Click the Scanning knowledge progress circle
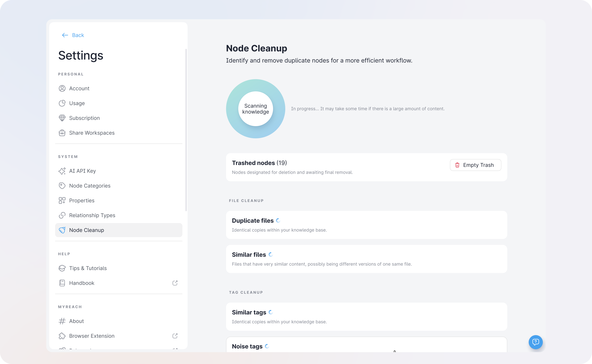 click(255, 109)
